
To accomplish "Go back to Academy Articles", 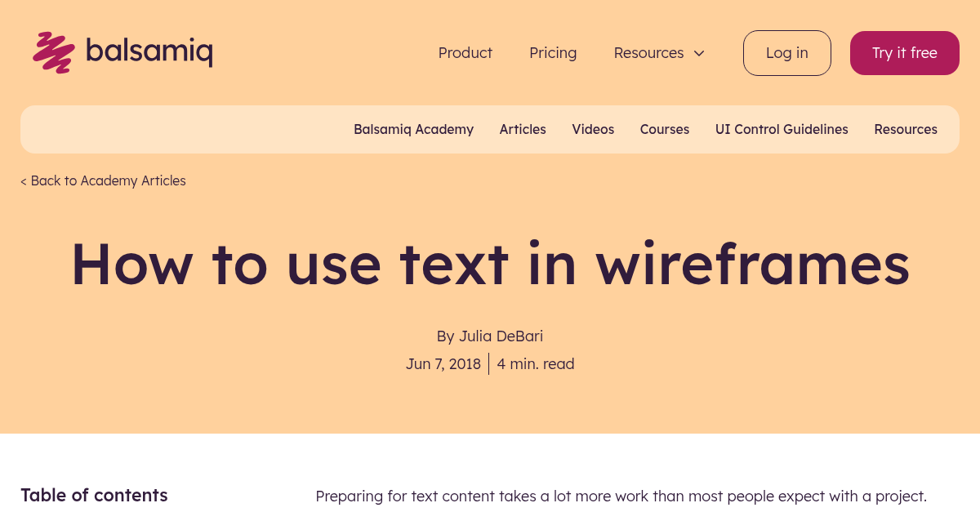I will [103, 180].
